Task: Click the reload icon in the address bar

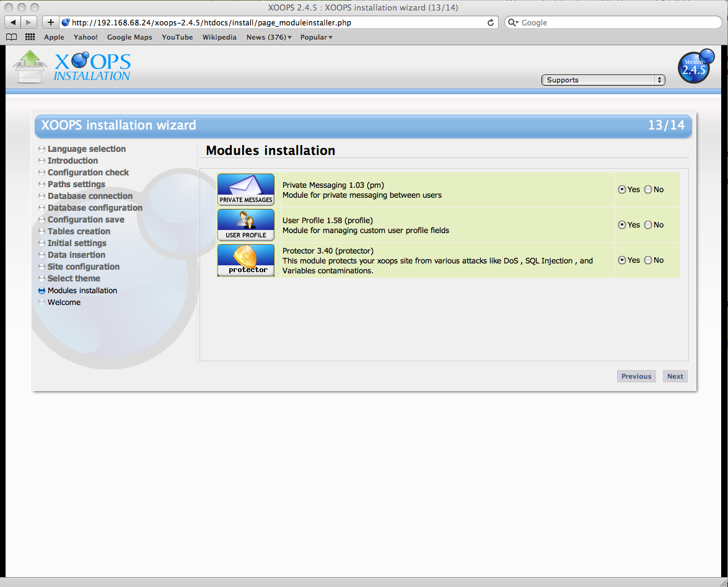Action: tap(490, 22)
